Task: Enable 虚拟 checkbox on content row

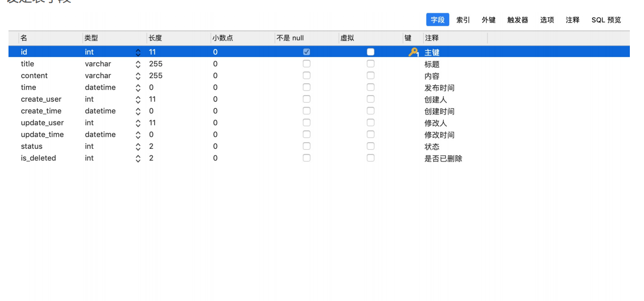Action: click(370, 75)
